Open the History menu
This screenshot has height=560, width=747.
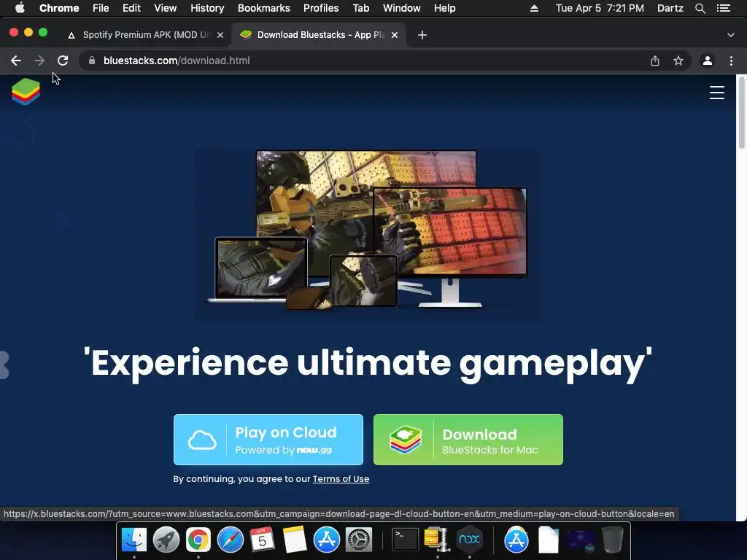[207, 8]
